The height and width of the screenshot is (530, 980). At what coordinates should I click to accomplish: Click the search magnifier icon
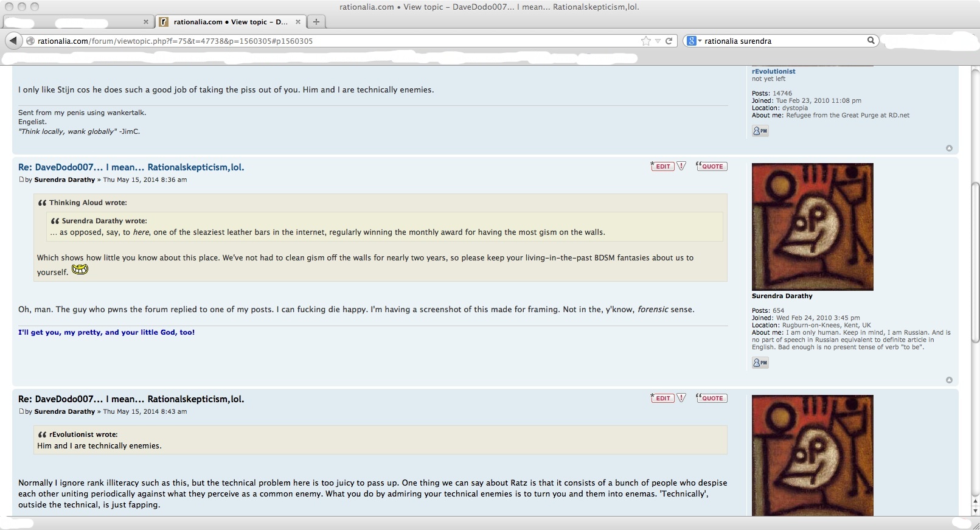tap(871, 41)
